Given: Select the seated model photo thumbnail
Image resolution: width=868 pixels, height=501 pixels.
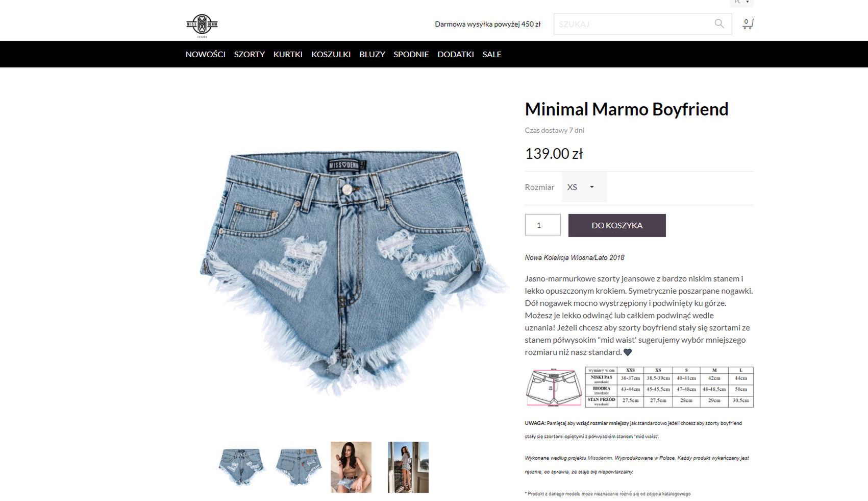Looking at the screenshot, I should (x=351, y=467).
